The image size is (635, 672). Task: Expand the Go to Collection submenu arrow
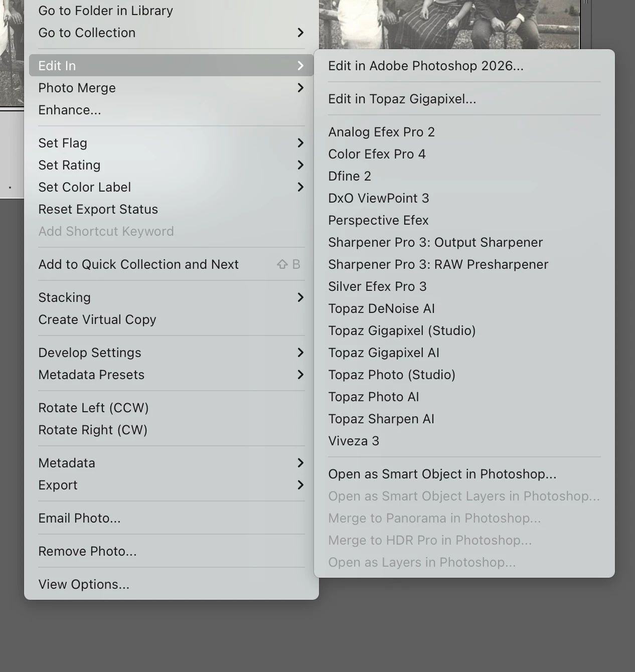coord(300,33)
